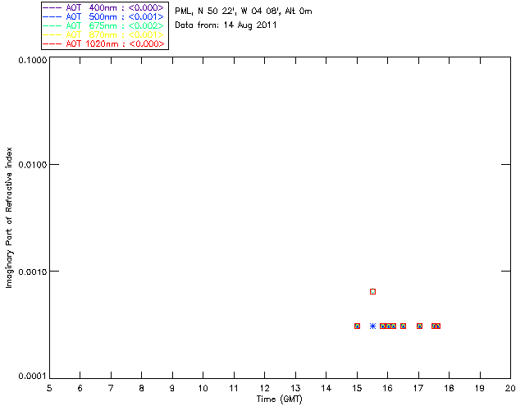
Task: Click the x-axis label 5
Action: coord(49,388)
